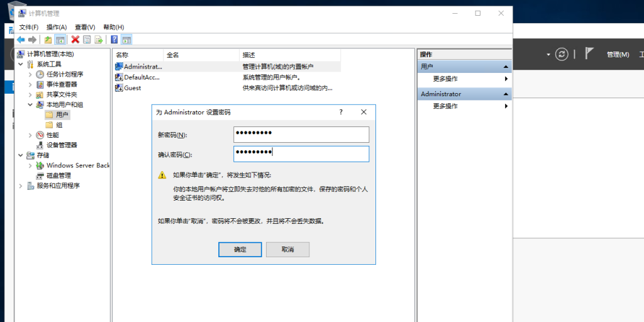Collapse the 本地用户和组 tree node
Viewport: 644px width, 322px height.
point(30,105)
